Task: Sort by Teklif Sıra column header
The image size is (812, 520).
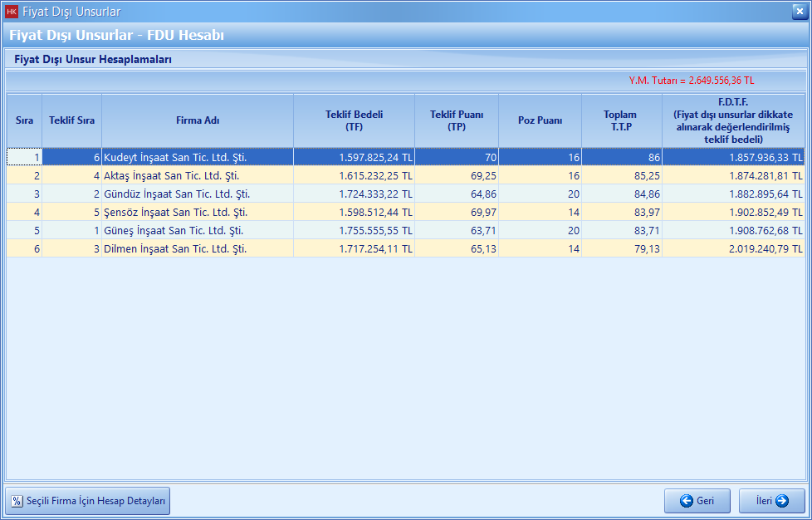Action: tap(71, 120)
